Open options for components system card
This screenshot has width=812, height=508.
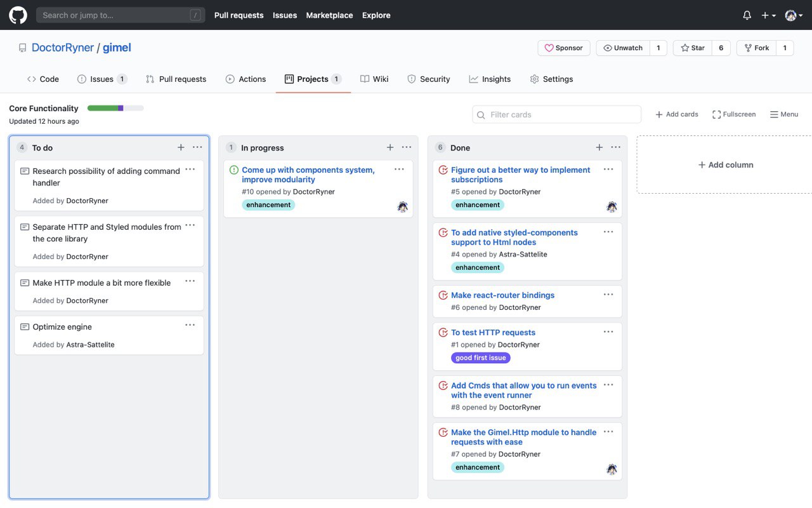pos(399,169)
